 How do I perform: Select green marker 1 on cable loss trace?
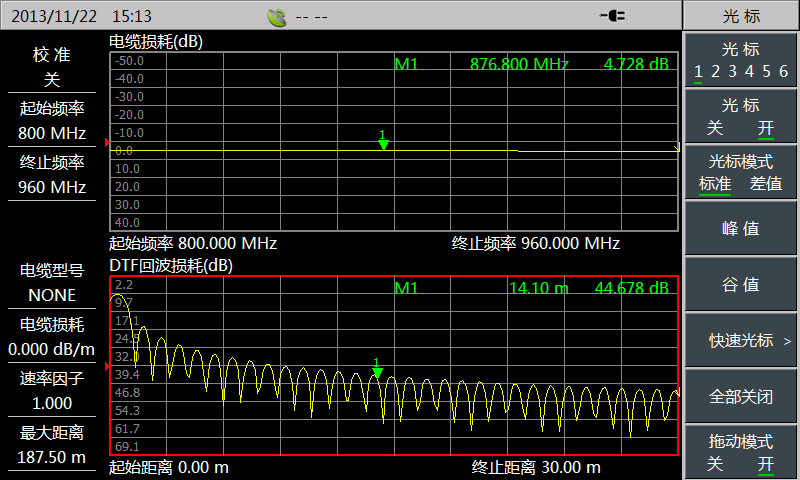point(383,143)
